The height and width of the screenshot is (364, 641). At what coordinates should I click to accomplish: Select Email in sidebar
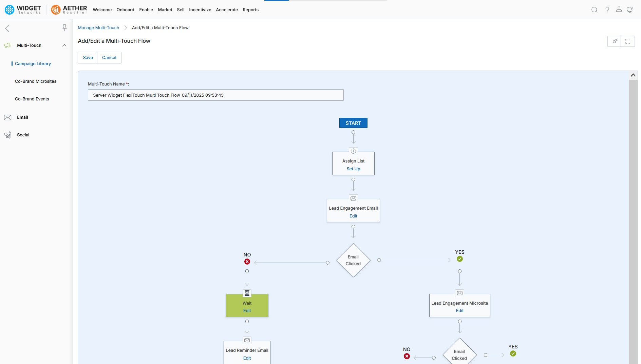(x=22, y=117)
